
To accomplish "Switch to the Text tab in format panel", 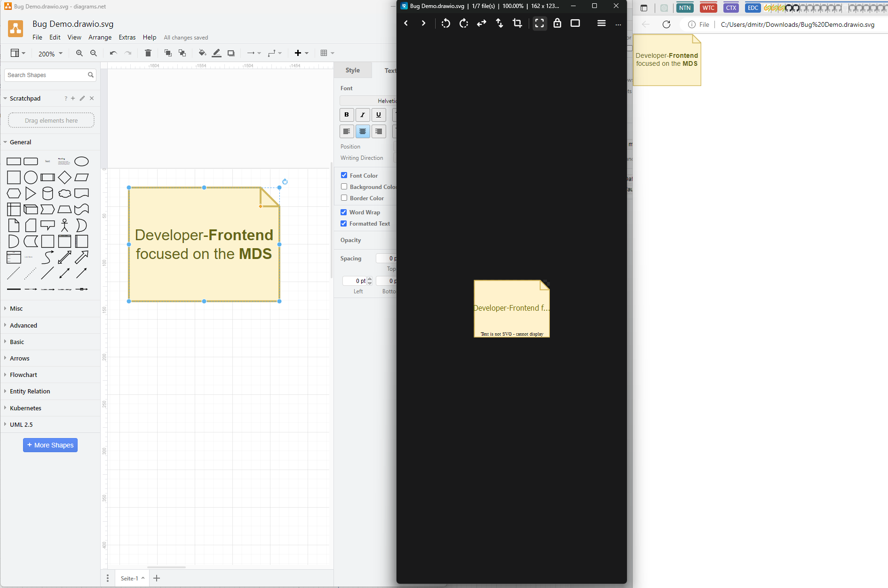I will click(390, 70).
